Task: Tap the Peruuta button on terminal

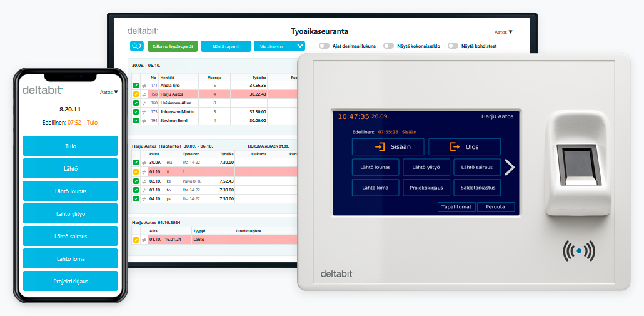Action: [496, 206]
